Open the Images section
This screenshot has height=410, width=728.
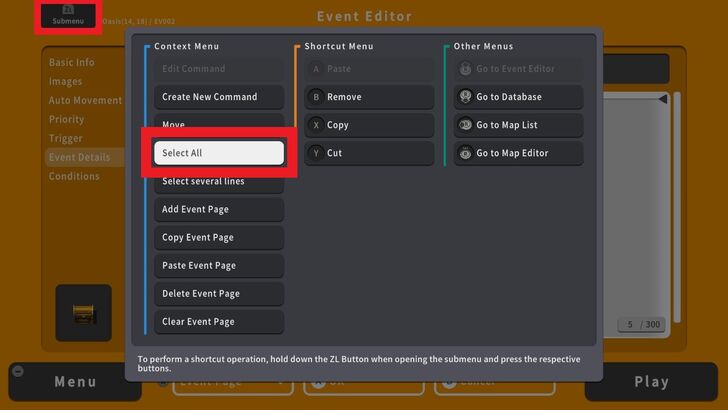(x=65, y=81)
